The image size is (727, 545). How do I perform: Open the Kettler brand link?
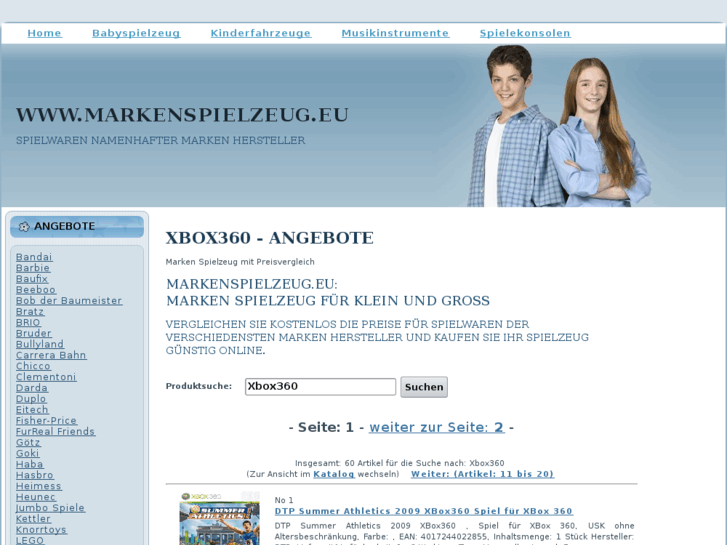[x=33, y=519]
